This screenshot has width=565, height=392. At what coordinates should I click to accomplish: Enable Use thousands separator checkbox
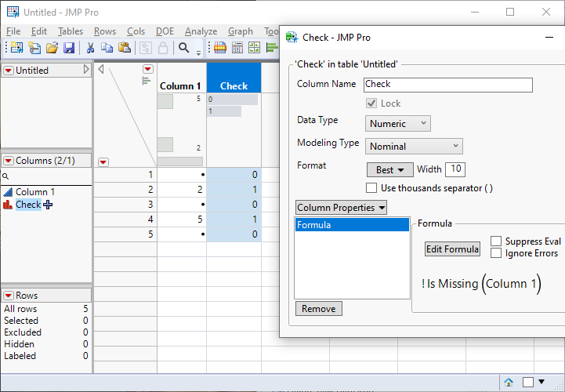[x=371, y=188]
